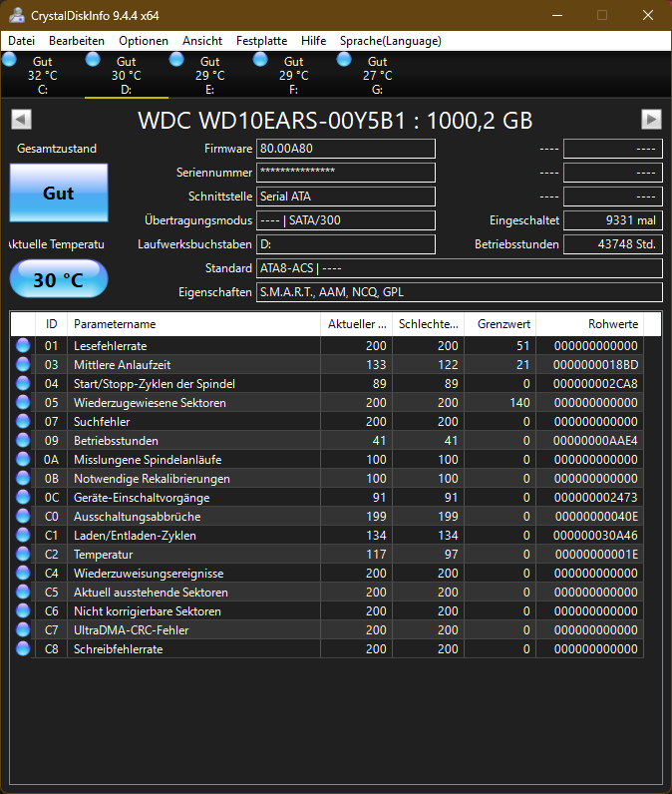Select drive D: disk tab
Image resolution: width=672 pixels, height=794 pixels.
click(x=126, y=75)
